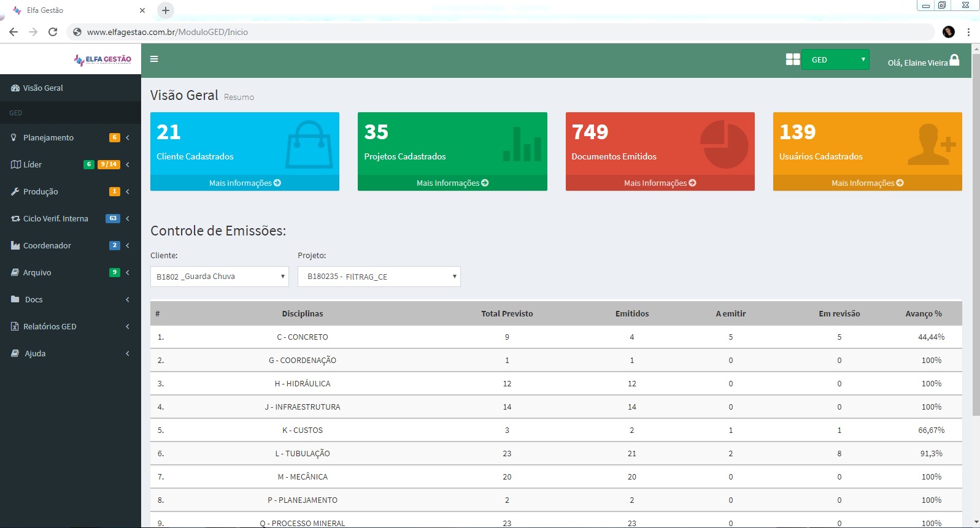980x528 pixels.
Task: Open the Cliente dropdown showing B1802 _Guarda Chuva
Action: [x=219, y=277]
